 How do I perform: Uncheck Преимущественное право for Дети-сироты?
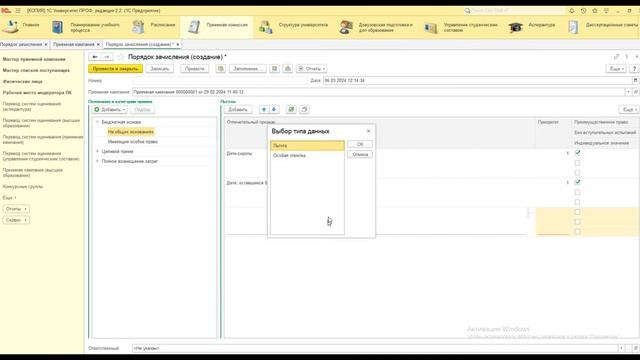578,153
